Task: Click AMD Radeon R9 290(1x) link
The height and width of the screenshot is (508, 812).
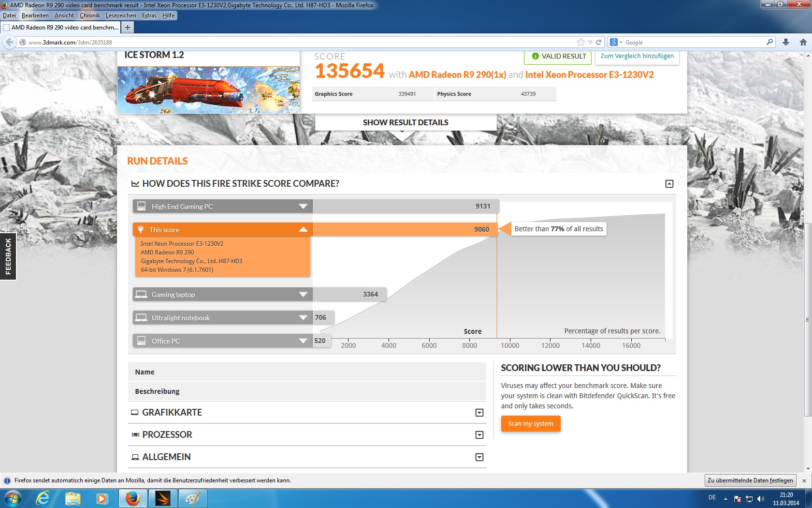Action: [x=457, y=75]
